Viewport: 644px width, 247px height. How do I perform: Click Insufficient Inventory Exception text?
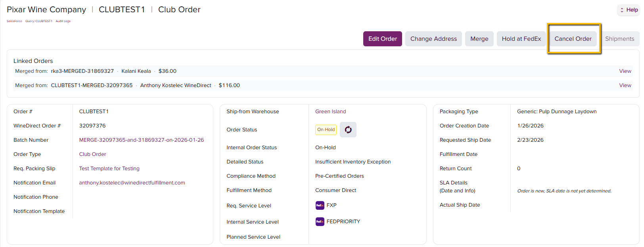point(353,162)
